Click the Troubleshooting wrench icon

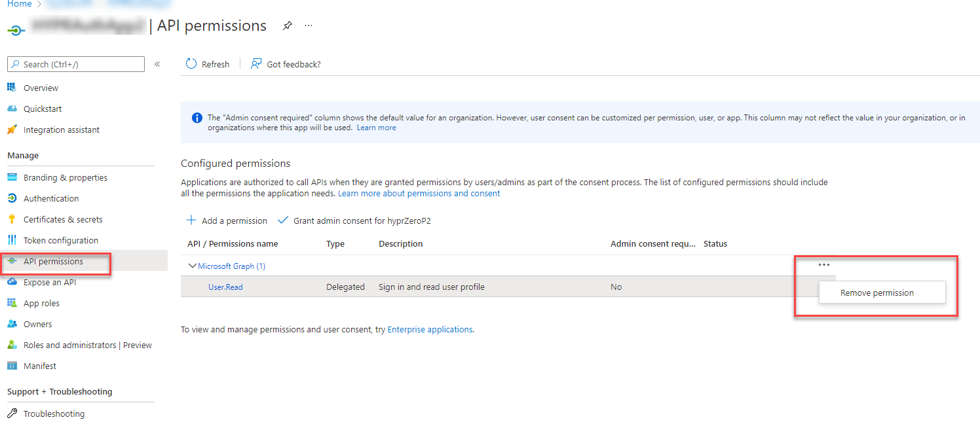(12, 414)
